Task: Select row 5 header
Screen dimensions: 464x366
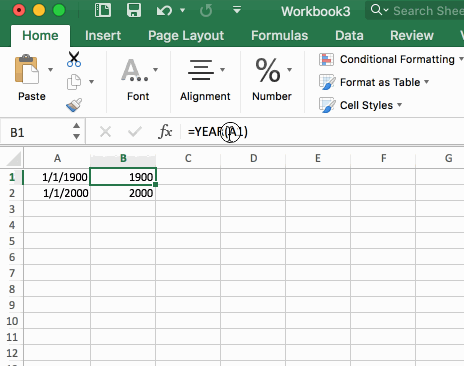Action: click(12, 241)
